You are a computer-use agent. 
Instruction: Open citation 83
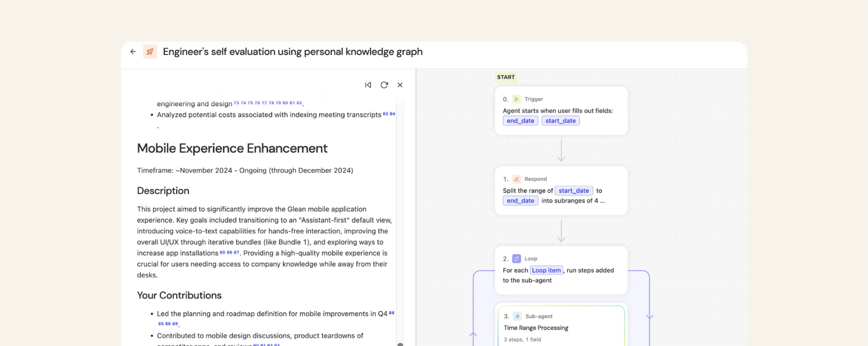coord(385,114)
